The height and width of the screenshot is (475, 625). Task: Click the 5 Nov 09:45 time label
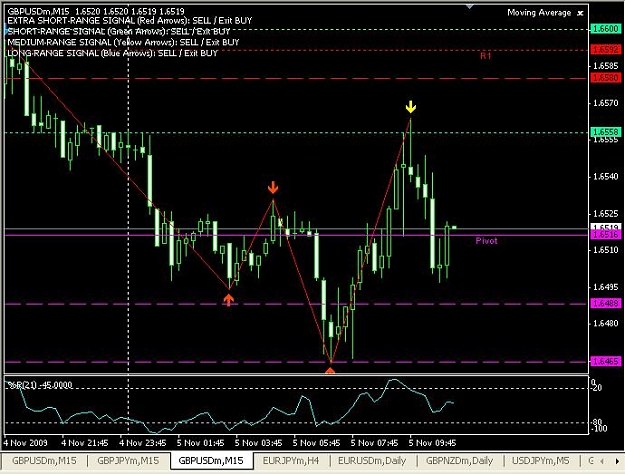432,443
